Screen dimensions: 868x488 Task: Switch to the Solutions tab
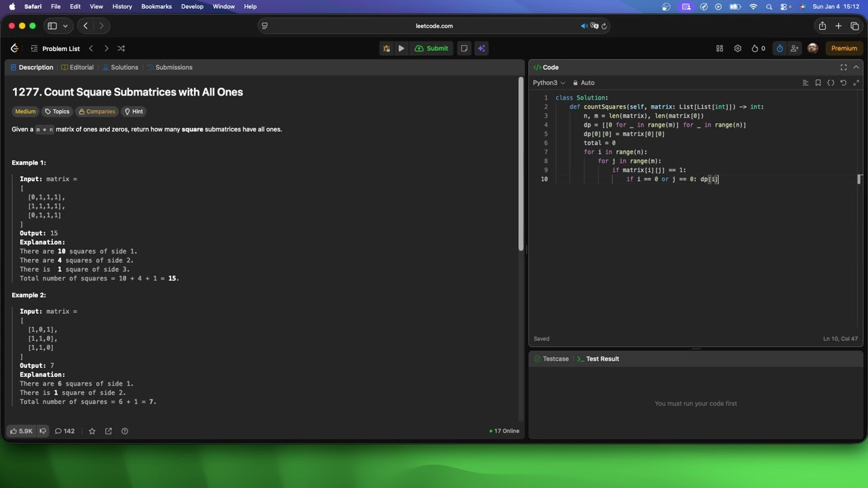(121, 67)
